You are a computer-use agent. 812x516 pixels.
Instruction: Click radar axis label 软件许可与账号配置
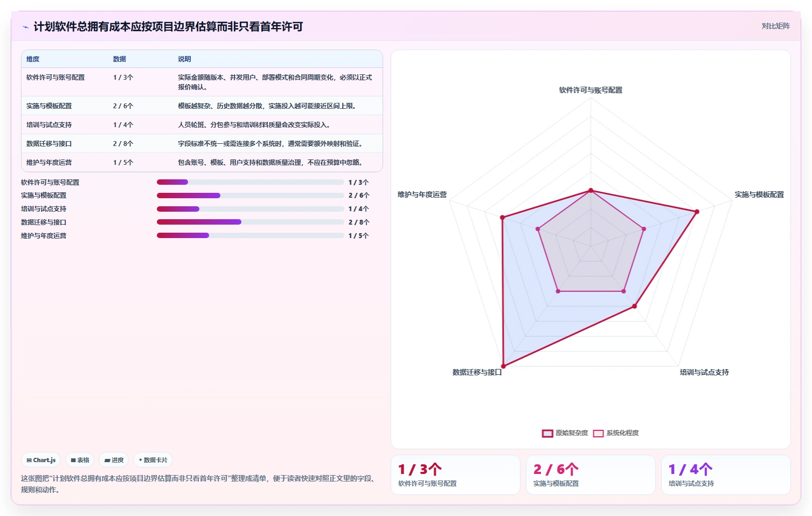591,90
